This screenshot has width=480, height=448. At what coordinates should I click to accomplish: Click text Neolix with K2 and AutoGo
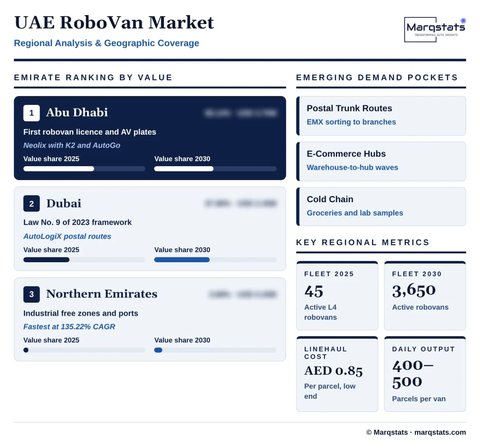click(x=72, y=145)
